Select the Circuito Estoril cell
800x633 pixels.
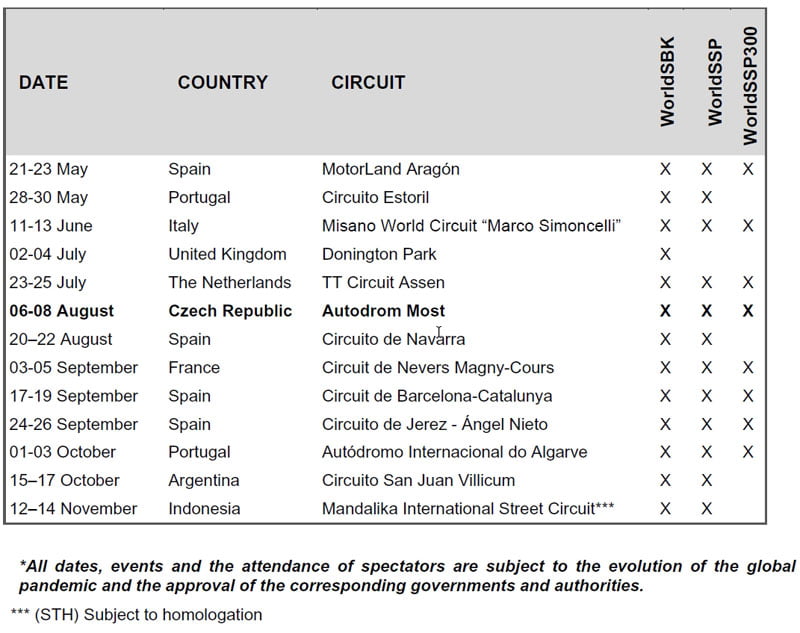(x=375, y=198)
